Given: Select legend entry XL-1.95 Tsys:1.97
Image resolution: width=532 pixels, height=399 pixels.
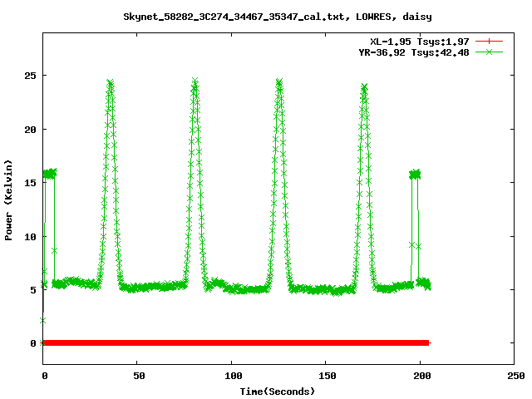Looking at the screenshot, I should coord(419,42).
